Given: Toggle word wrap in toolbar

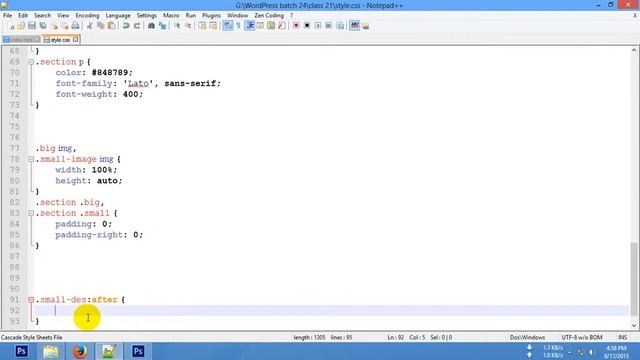Looking at the screenshot, I should tap(228, 26).
